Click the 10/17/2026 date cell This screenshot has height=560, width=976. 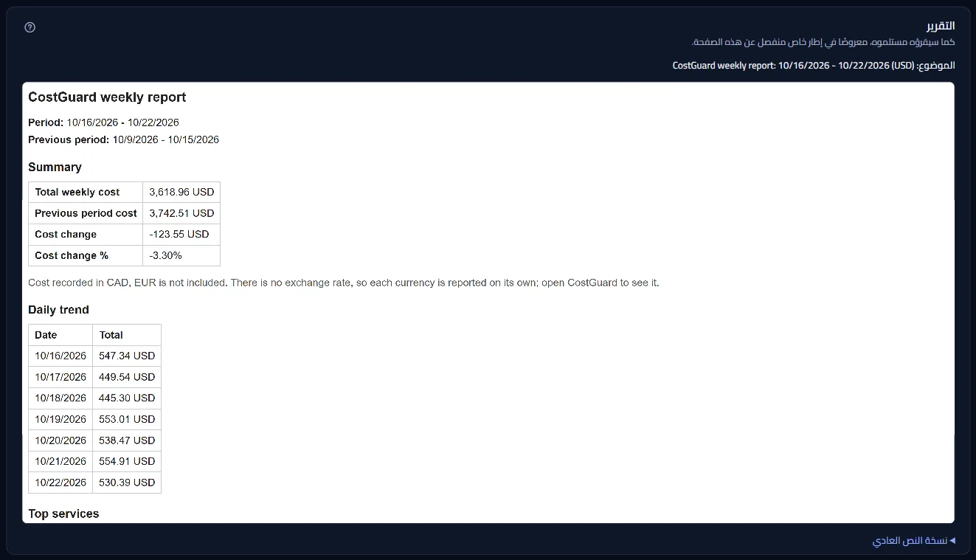pos(60,377)
